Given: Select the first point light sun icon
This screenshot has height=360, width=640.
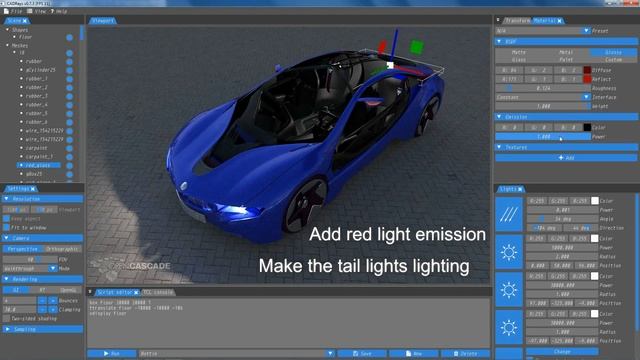Looking at the screenshot, I should point(509,252).
